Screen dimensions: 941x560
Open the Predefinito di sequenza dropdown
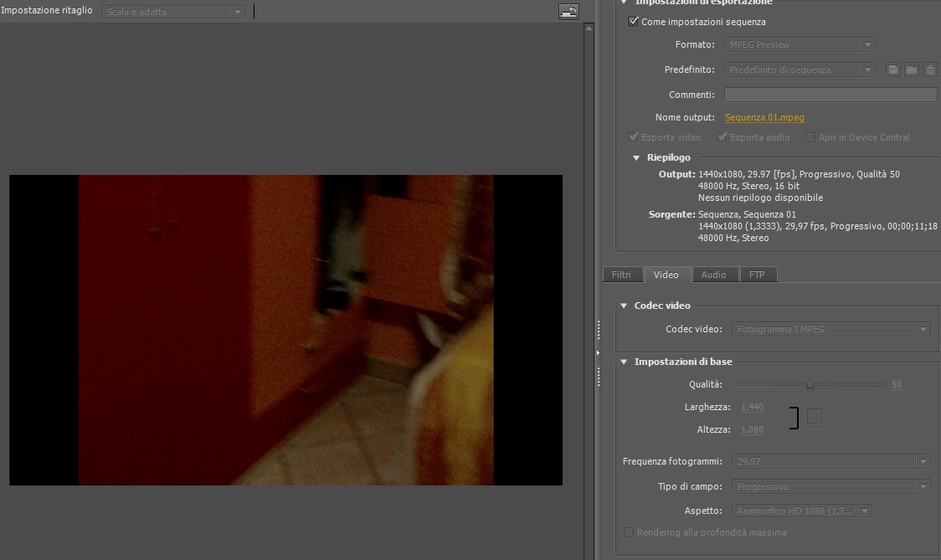pyautogui.click(x=800, y=69)
